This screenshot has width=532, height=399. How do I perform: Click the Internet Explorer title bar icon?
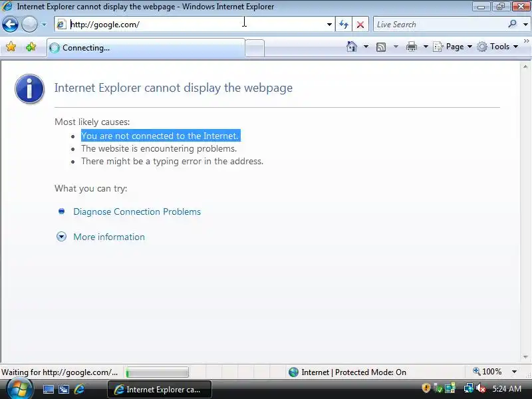click(7, 6)
